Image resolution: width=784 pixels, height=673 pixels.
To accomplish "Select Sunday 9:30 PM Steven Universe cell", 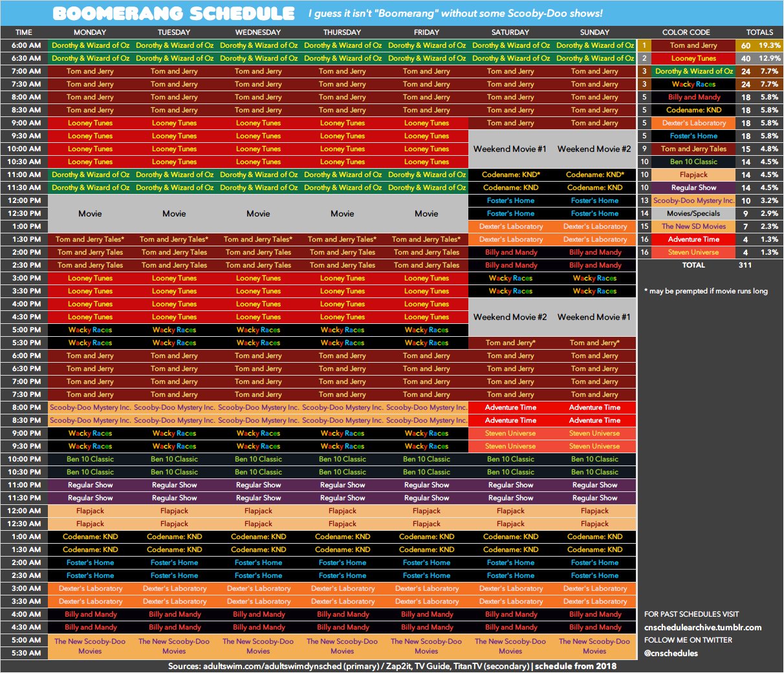I will point(594,446).
